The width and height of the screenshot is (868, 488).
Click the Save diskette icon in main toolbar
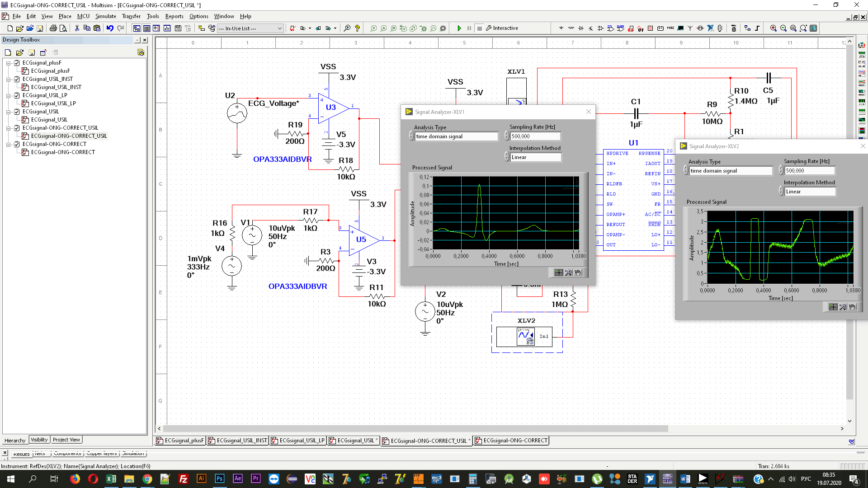40,28
